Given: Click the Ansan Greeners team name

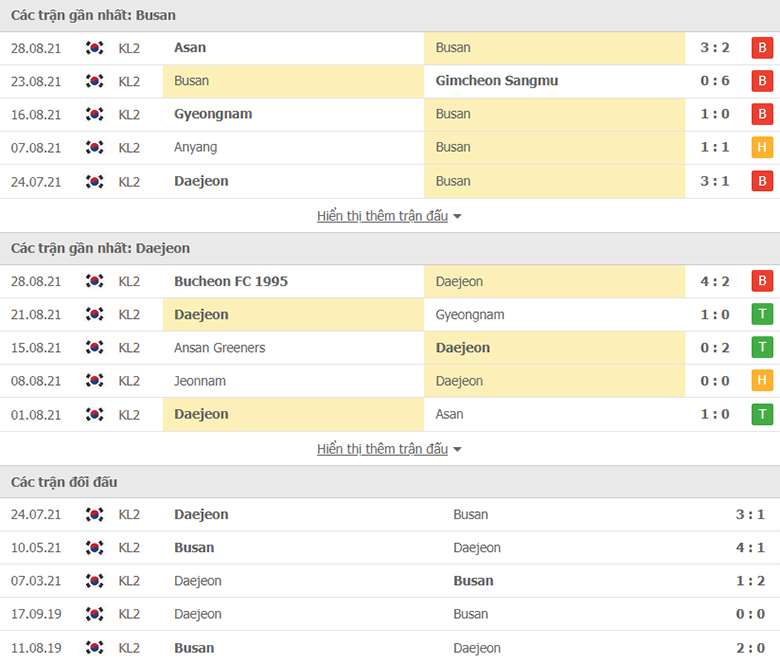Looking at the screenshot, I should [219, 348].
